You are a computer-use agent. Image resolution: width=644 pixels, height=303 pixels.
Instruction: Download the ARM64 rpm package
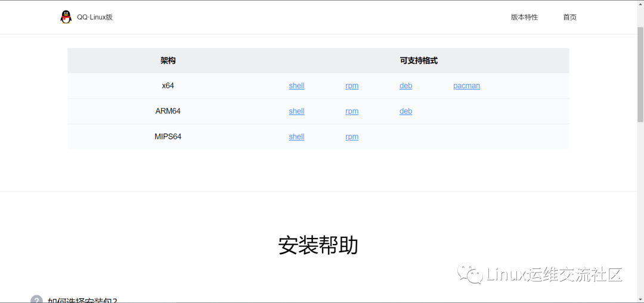352,112
